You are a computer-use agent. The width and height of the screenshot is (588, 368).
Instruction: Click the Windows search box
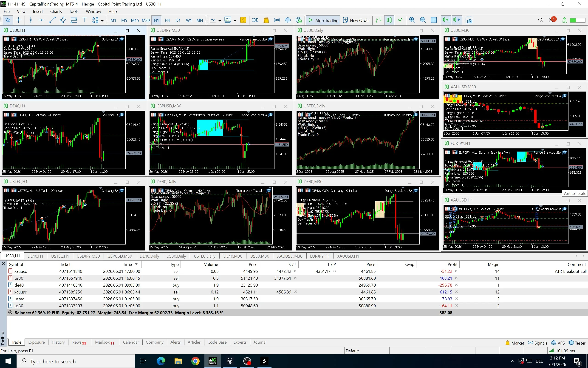click(x=76, y=361)
